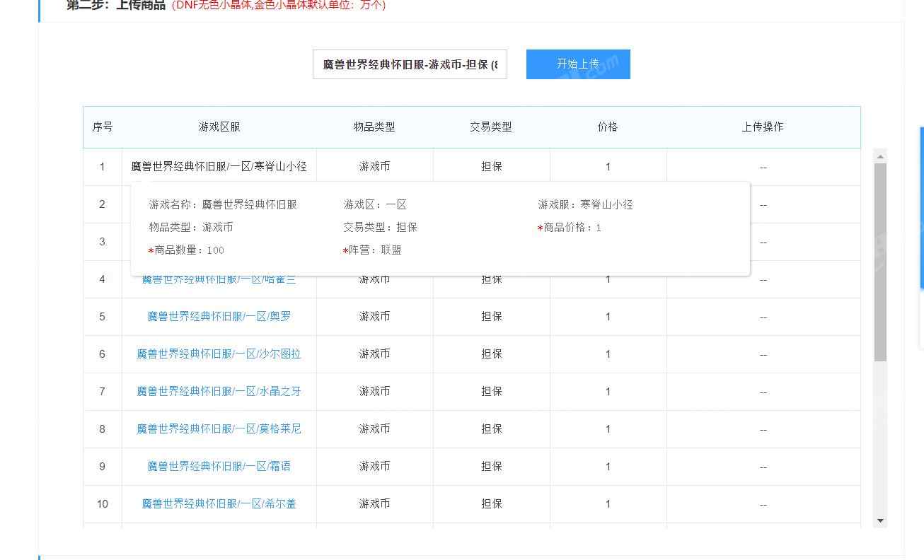
Task: Click serial number 4 cell
Action: click(x=103, y=279)
